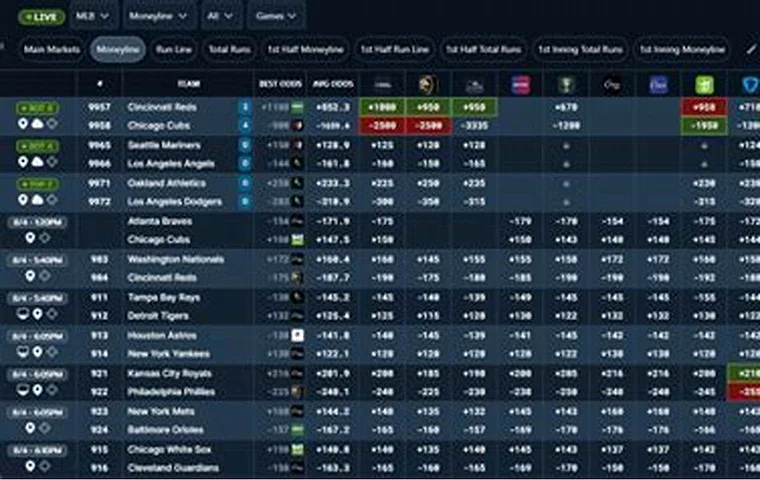Sort by the AVG ODDS column header
Screen dimensions: 760x480
click(333, 84)
